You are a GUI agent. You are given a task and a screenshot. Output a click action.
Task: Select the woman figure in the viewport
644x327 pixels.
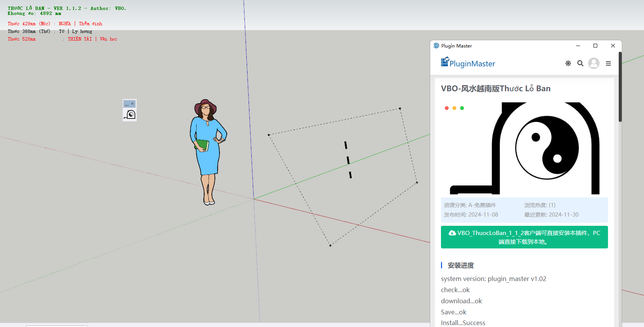click(208, 150)
